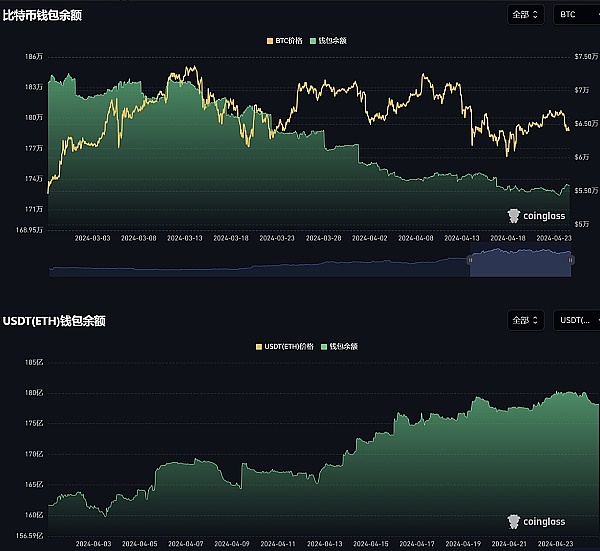Viewport: 600px width, 551px height.
Task: Click the coinglass logo on Bitcoin chart
Action: click(536, 215)
